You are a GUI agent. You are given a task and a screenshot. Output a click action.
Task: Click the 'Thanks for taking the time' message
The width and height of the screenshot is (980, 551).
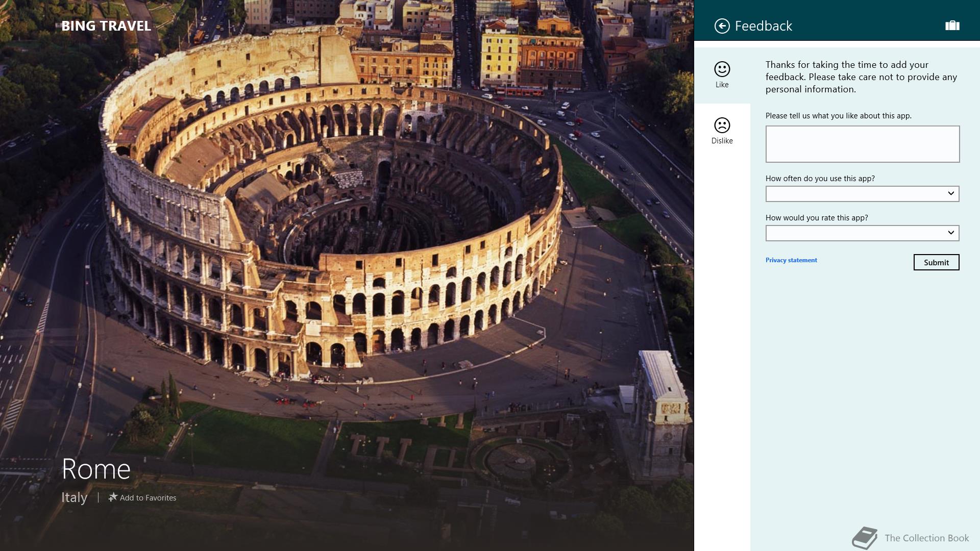(x=862, y=77)
